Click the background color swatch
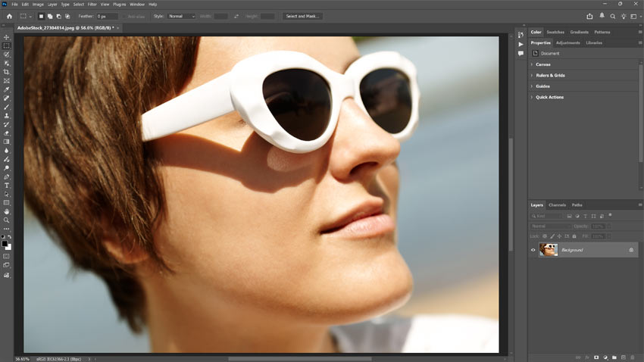This screenshot has width=644, height=362. coord(9,248)
